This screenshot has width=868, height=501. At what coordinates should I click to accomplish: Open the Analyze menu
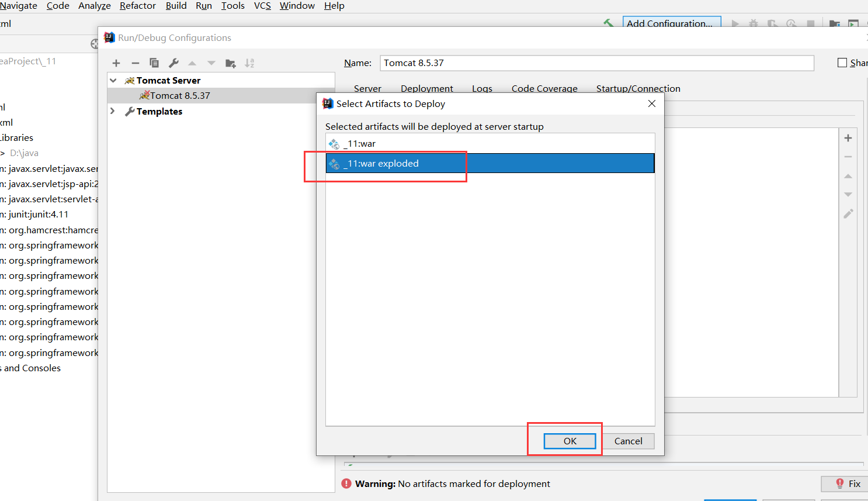(x=95, y=6)
